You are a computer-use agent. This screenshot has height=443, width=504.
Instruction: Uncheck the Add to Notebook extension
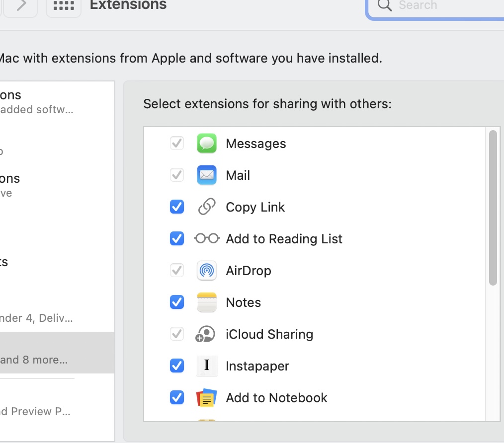point(177,397)
